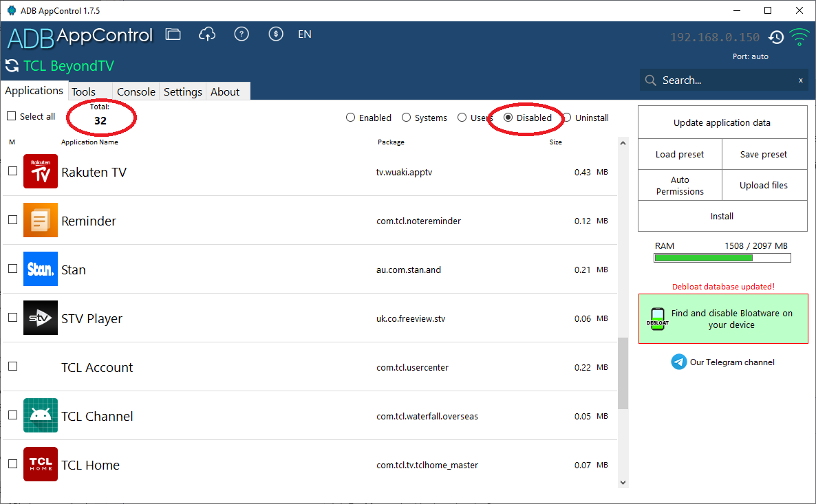Viewport: 816px width, 504px height.
Task: Open the Console tab
Action: [x=136, y=91]
